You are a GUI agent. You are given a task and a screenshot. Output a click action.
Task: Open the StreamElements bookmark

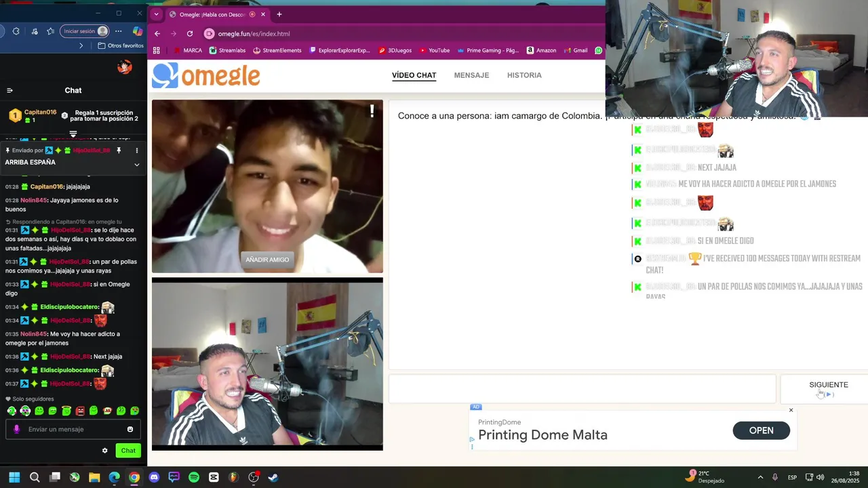[277, 50]
